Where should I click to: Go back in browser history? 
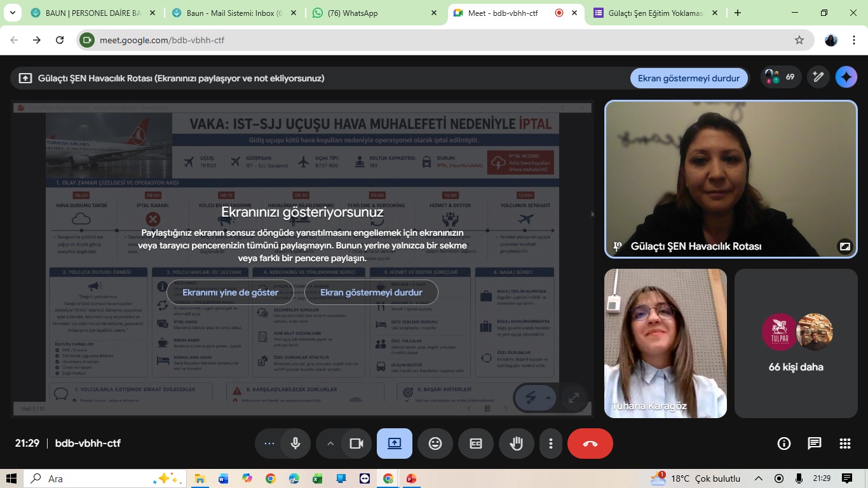pyautogui.click(x=14, y=40)
